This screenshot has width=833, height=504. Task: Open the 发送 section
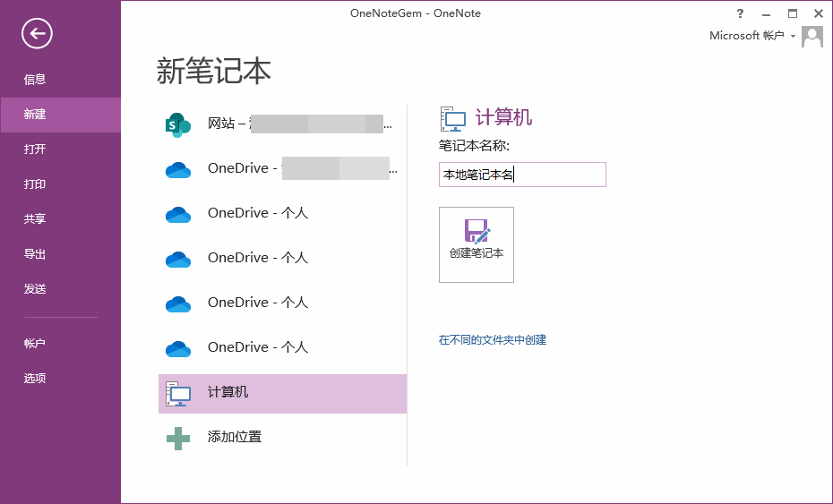35,289
